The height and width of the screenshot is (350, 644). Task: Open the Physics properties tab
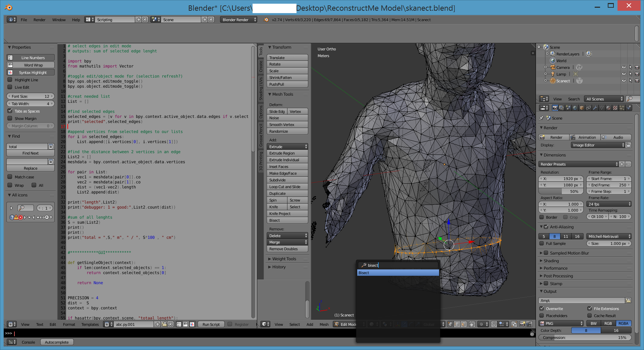(x=629, y=108)
